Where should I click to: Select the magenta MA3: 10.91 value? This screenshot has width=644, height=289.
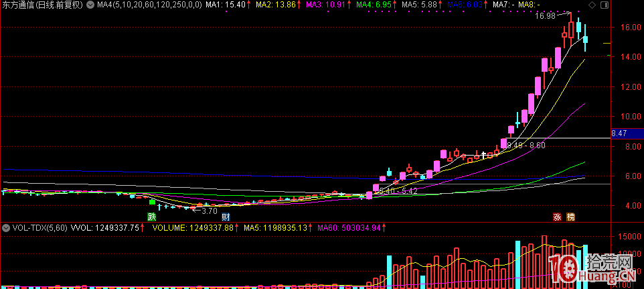tap(326, 5)
